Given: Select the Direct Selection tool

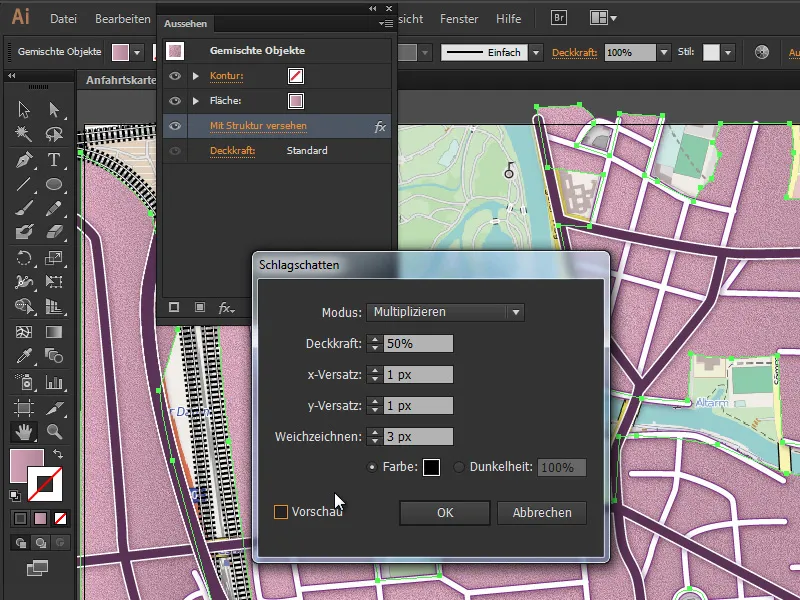Looking at the screenshot, I should [x=54, y=110].
